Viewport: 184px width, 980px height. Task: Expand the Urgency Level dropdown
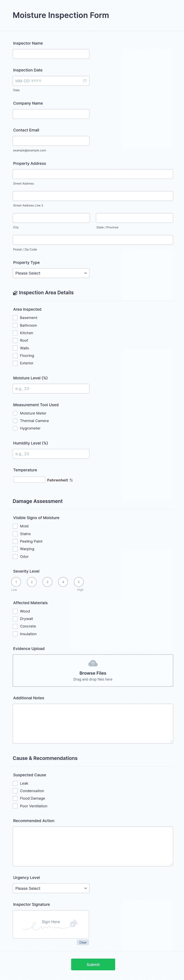coord(51,888)
